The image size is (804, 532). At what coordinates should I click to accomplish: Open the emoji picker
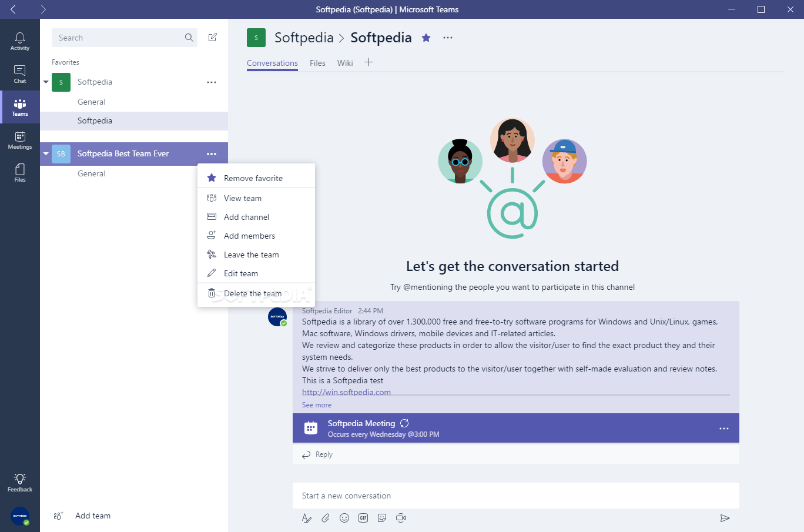[x=344, y=518]
